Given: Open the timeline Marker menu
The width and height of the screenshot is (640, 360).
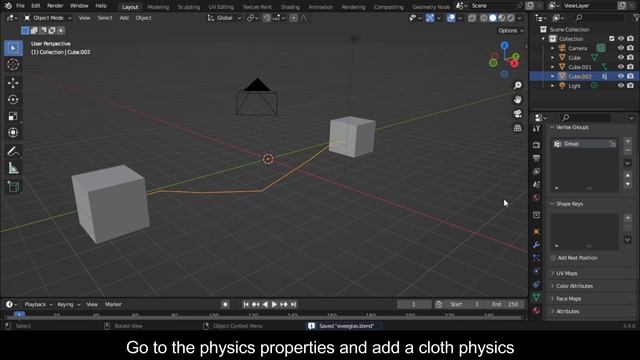Looking at the screenshot, I should coord(113,304).
